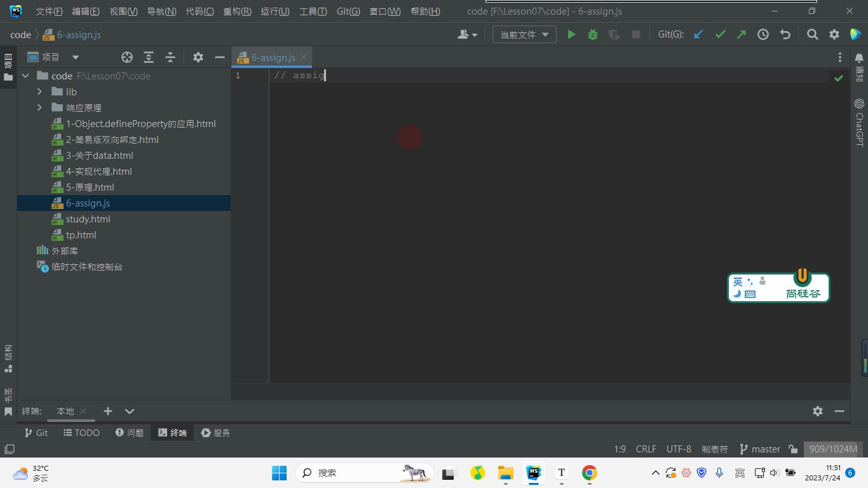Expand the 响应原理 folder
The image size is (868, 488).
tap(39, 108)
